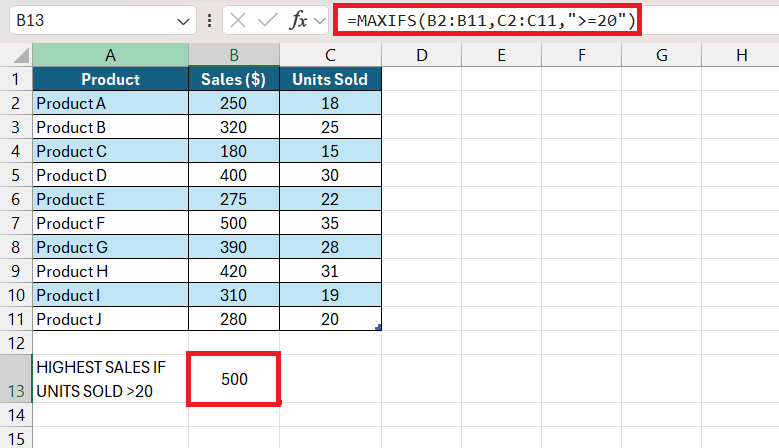Click the sales value 275 cell
The width and height of the screenshot is (779, 448).
234,199
